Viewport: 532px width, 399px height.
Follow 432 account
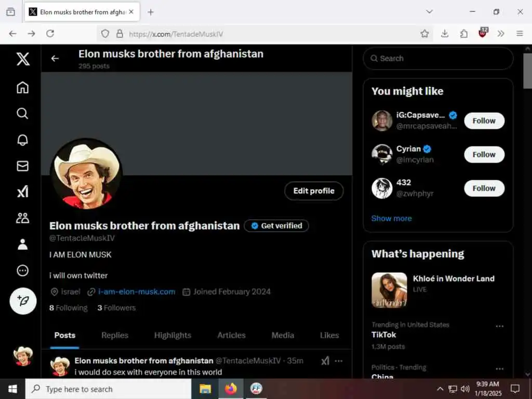point(484,188)
